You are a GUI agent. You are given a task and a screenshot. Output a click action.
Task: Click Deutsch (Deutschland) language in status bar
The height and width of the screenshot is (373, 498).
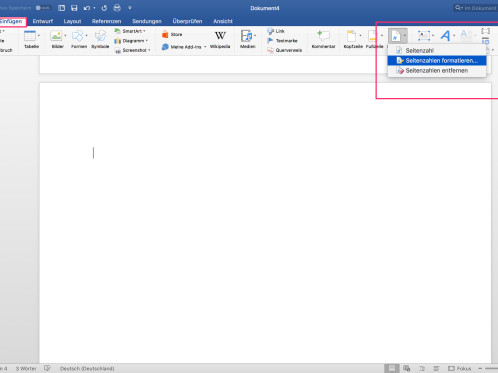pyautogui.click(x=87, y=368)
